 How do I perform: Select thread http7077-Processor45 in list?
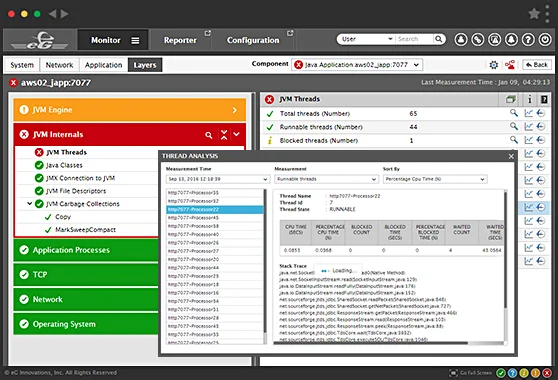[x=215, y=218]
